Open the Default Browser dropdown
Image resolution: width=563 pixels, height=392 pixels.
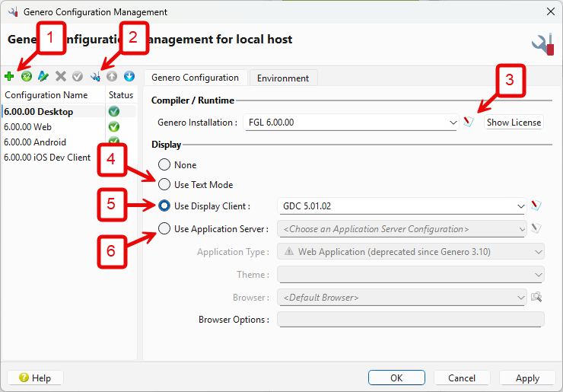tap(402, 298)
